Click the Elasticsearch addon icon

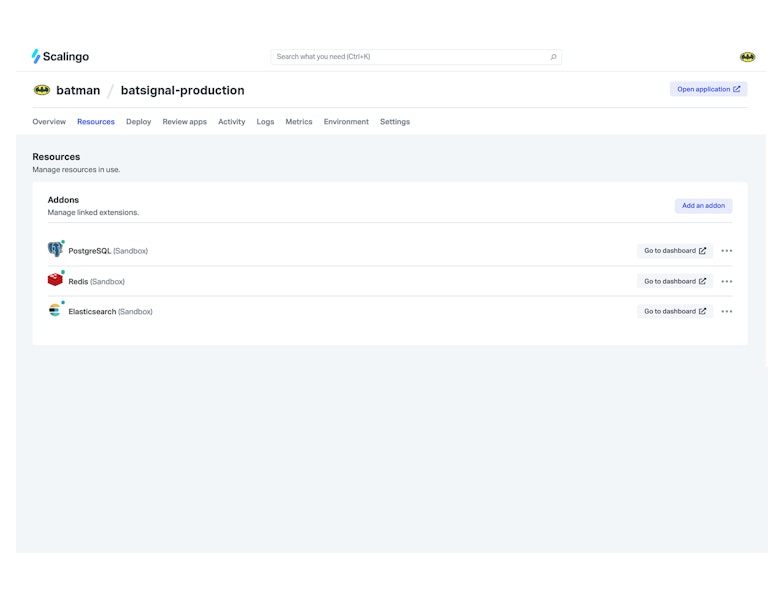coord(55,311)
